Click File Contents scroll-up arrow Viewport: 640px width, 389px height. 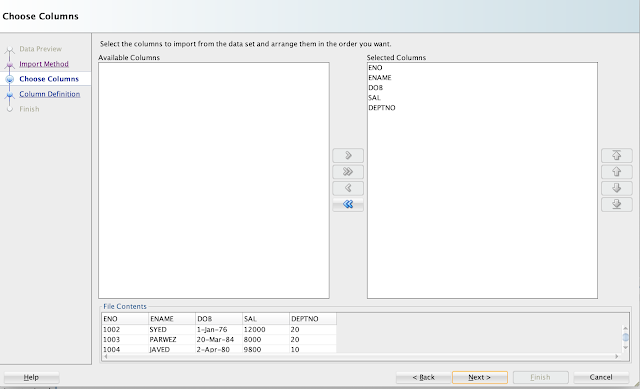tap(625, 327)
